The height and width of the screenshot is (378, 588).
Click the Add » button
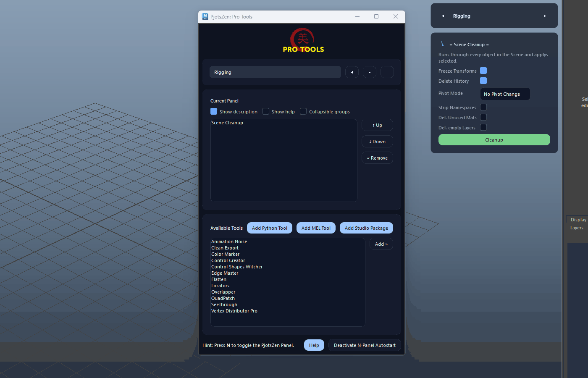click(x=381, y=244)
